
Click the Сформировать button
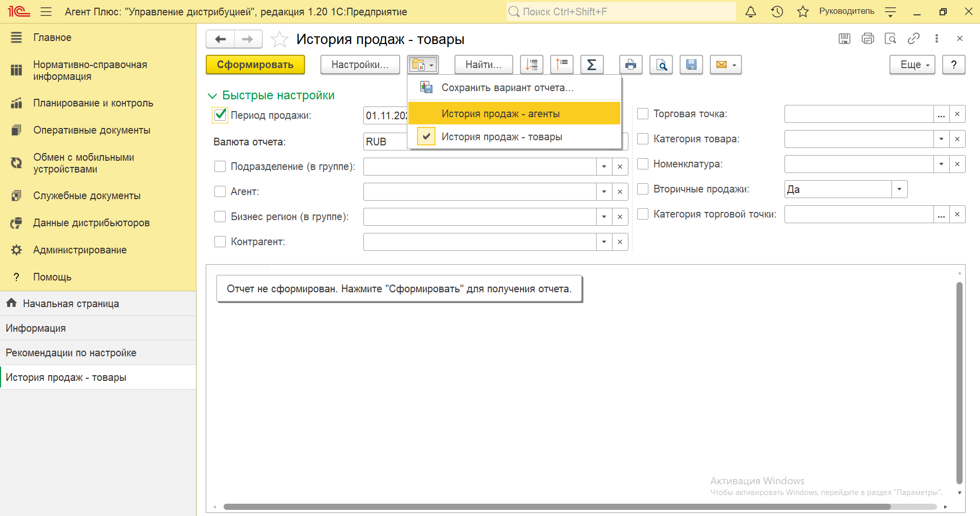pyautogui.click(x=255, y=65)
